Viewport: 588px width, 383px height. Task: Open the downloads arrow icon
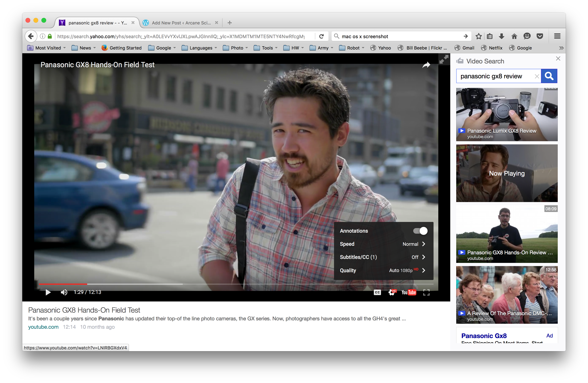pyautogui.click(x=502, y=36)
